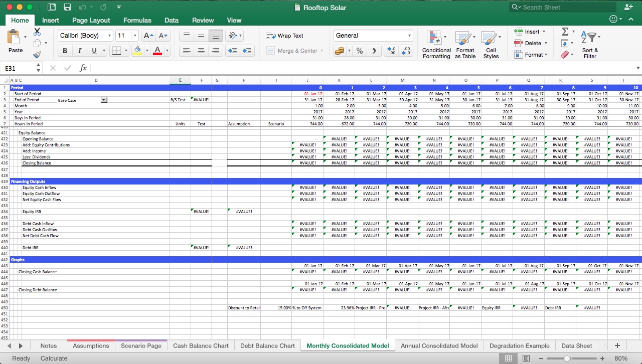Viewport: 642px width, 364px height.
Task: Open the font size dropdown
Action: tap(134, 36)
